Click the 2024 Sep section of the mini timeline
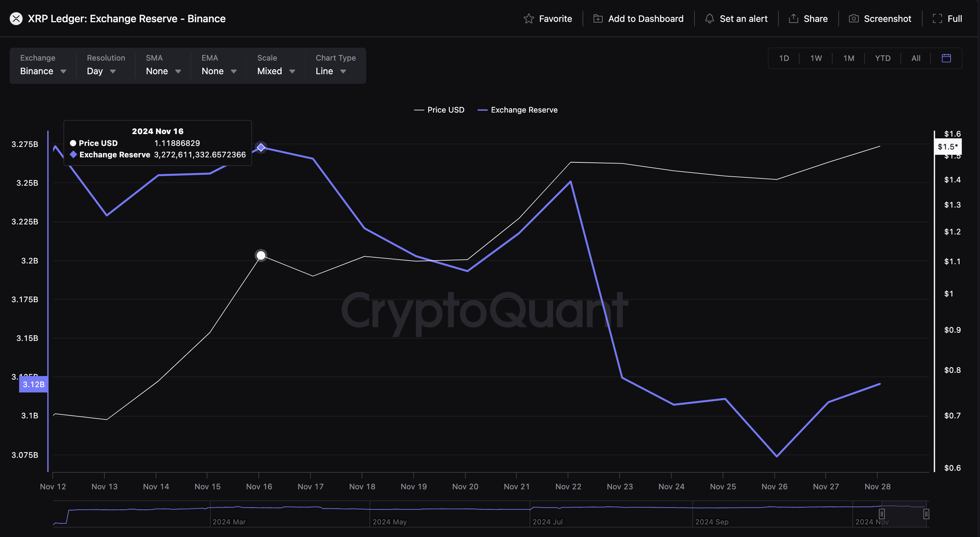This screenshot has width=980, height=537. pos(711,522)
